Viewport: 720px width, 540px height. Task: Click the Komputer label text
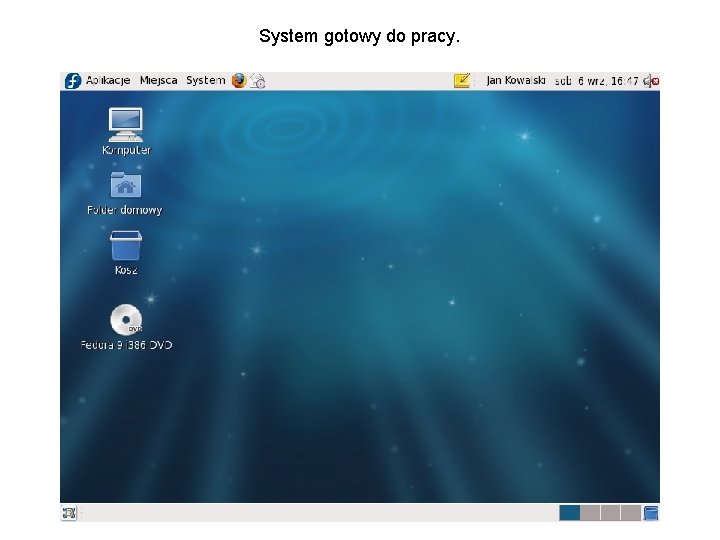[x=126, y=150]
